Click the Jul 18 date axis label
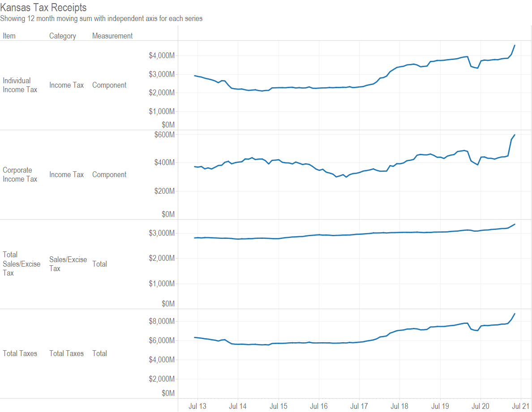 pyautogui.click(x=399, y=406)
